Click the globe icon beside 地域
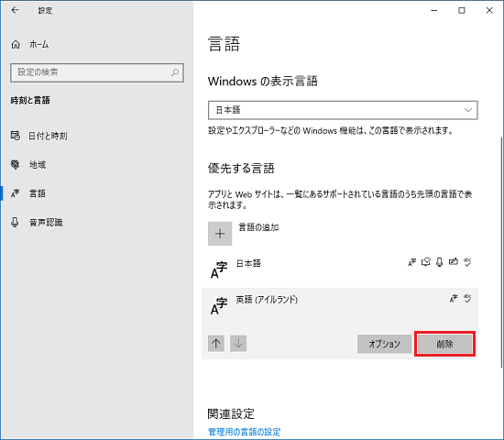The height and width of the screenshot is (440, 504). (x=15, y=164)
